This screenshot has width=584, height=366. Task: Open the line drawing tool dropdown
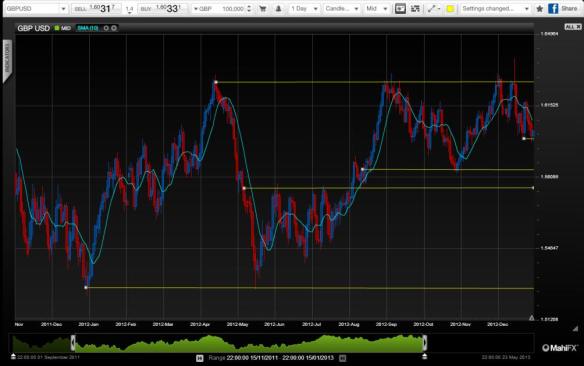coord(433,9)
